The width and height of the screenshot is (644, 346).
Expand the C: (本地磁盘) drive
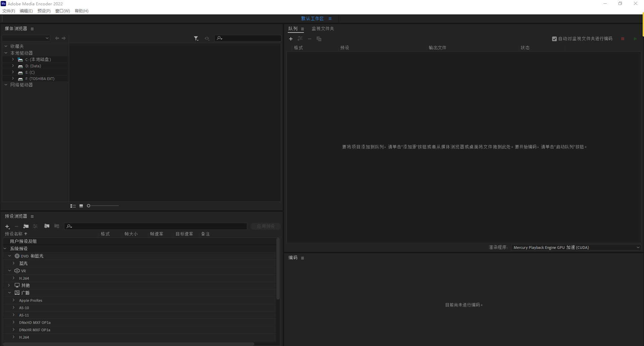13,59
